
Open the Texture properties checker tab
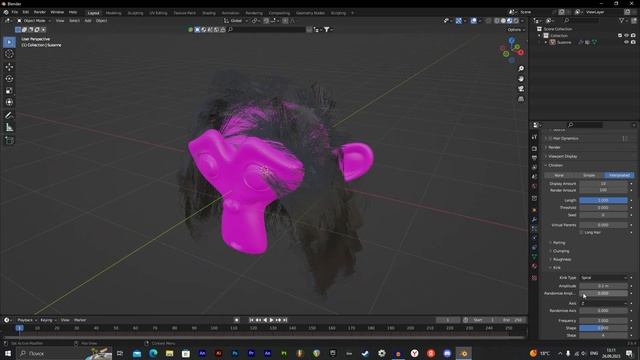534,278
